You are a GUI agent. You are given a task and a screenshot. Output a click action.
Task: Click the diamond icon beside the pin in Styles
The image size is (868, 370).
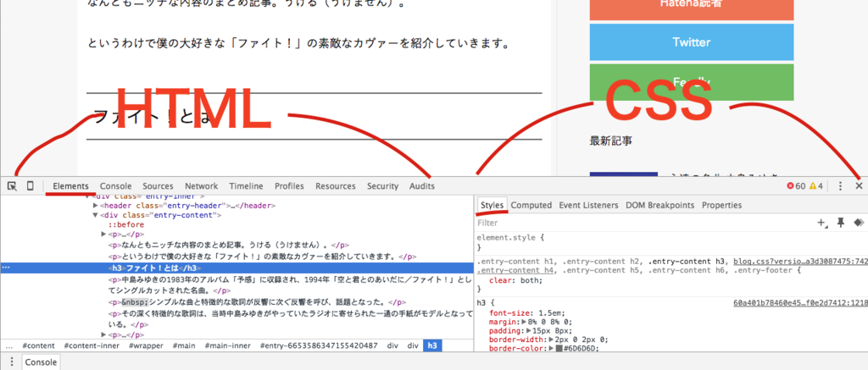click(x=859, y=223)
